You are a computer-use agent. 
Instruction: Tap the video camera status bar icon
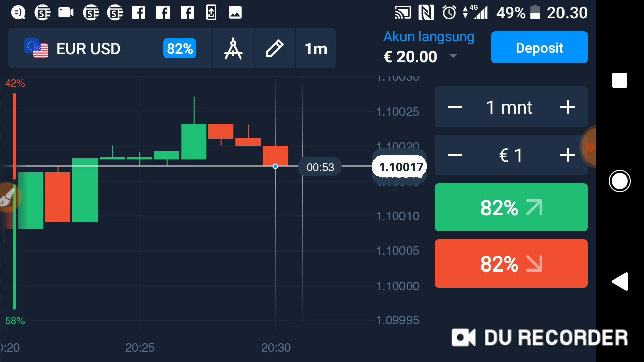click(66, 12)
